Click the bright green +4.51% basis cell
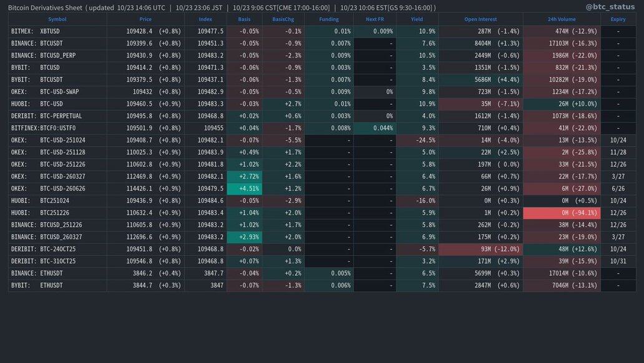 (245, 189)
